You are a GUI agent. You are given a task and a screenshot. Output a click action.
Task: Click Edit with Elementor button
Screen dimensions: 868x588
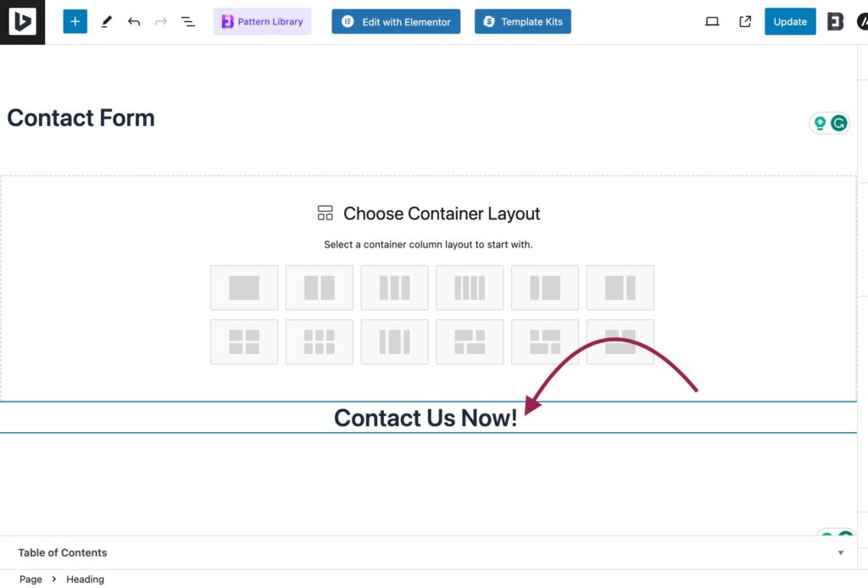coord(396,21)
